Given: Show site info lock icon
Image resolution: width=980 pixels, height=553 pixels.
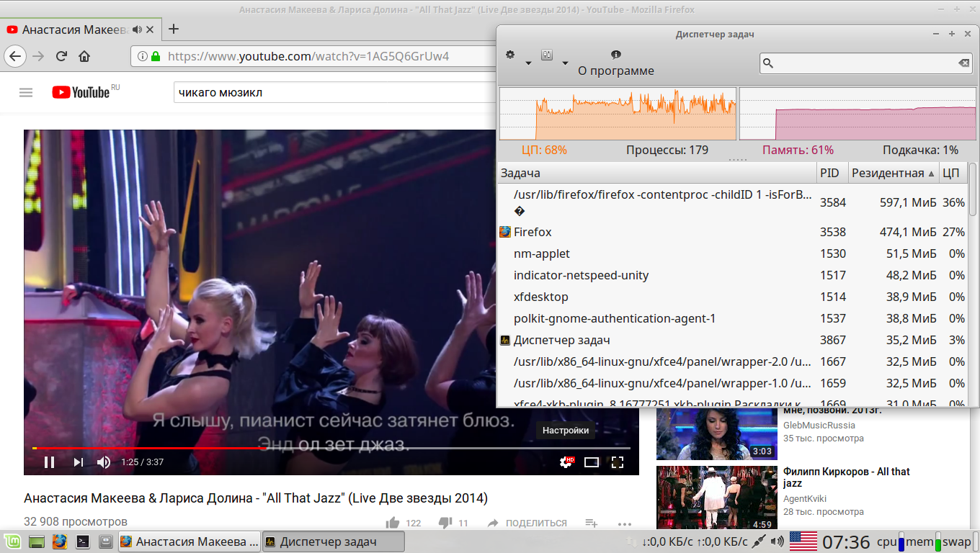Looking at the screenshot, I should click(155, 56).
